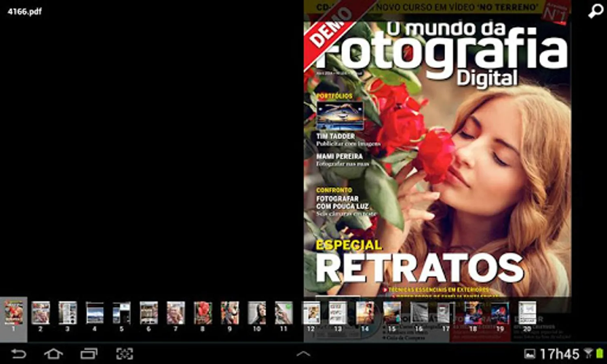Tap the PORTFÓLIOS image on cover
The width and height of the screenshot is (607, 364).
tap(340, 116)
